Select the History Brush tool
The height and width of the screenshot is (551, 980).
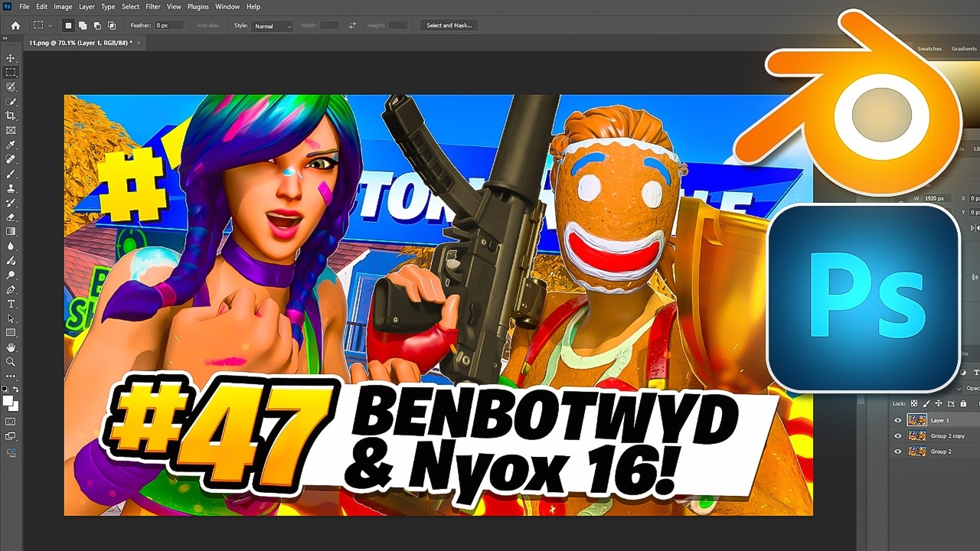coord(11,203)
